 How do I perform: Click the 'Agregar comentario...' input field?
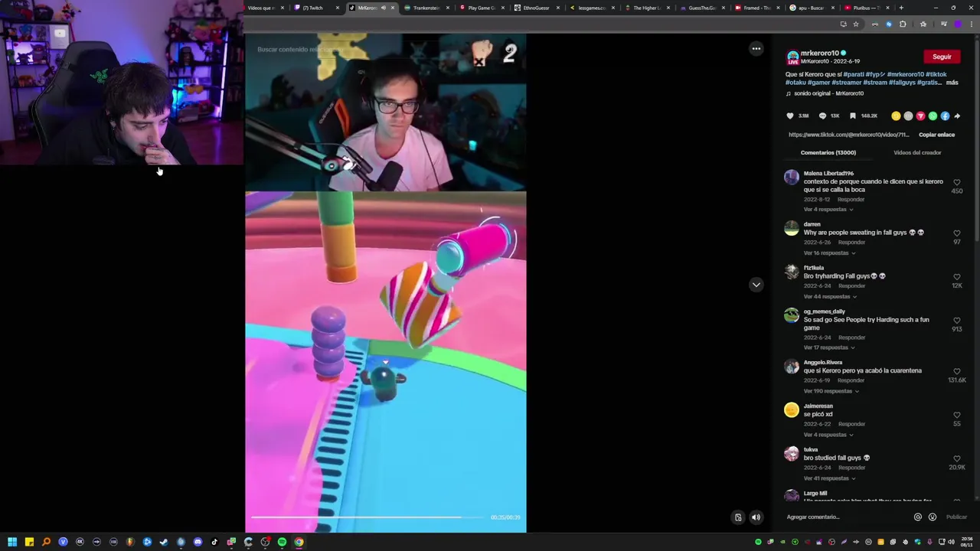pyautogui.click(x=847, y=517)
